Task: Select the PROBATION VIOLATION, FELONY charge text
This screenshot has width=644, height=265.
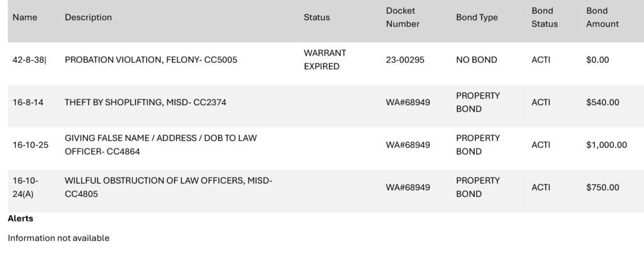Action: (x=151, y=60)
